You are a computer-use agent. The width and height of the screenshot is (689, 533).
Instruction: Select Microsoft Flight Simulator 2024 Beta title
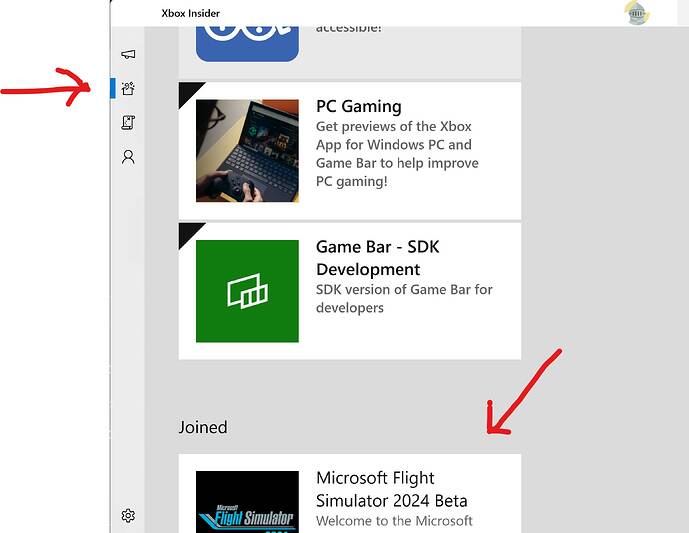[x=392, y=489]
